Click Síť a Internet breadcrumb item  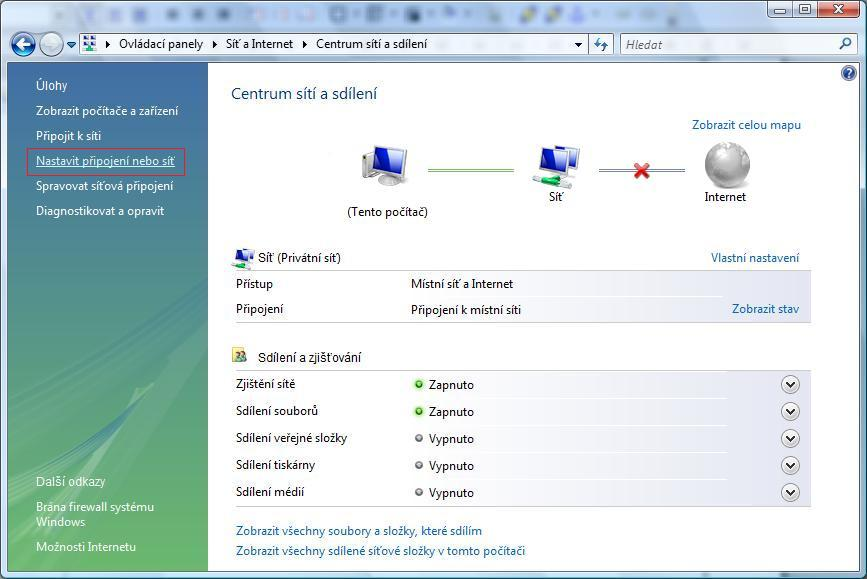tap(259, 44)
